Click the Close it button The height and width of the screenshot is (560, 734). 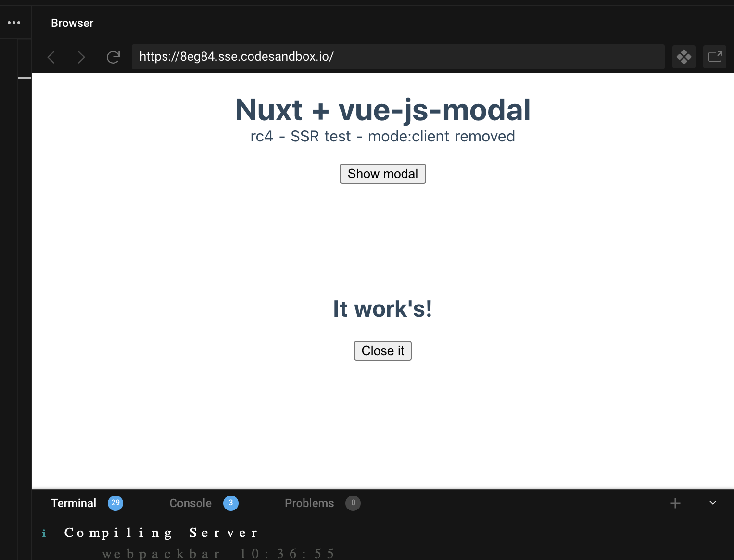pyautogui.click(x=383, y=351)
